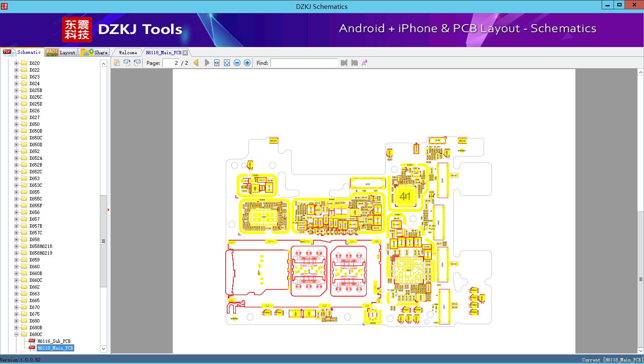644x364 pixels.
Task: Select X626 in the tree
Action: [x=34, y=111]
